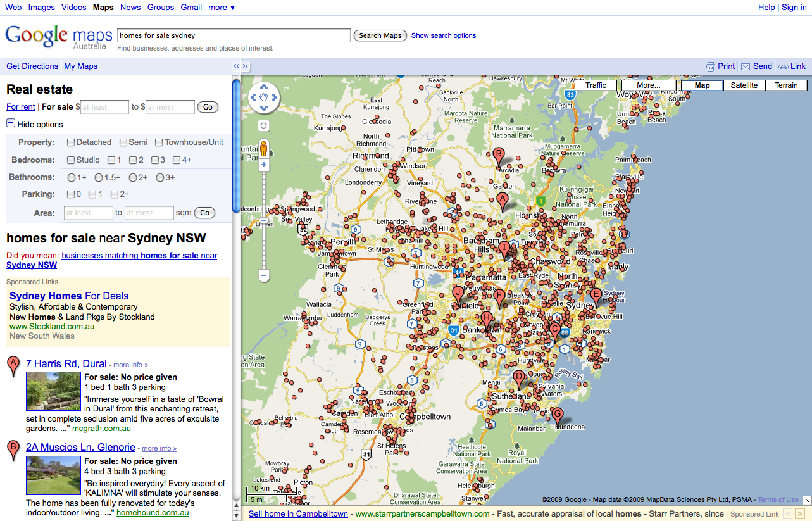
Task: Switch to For rent listings
Action: (x=21, y=107)
